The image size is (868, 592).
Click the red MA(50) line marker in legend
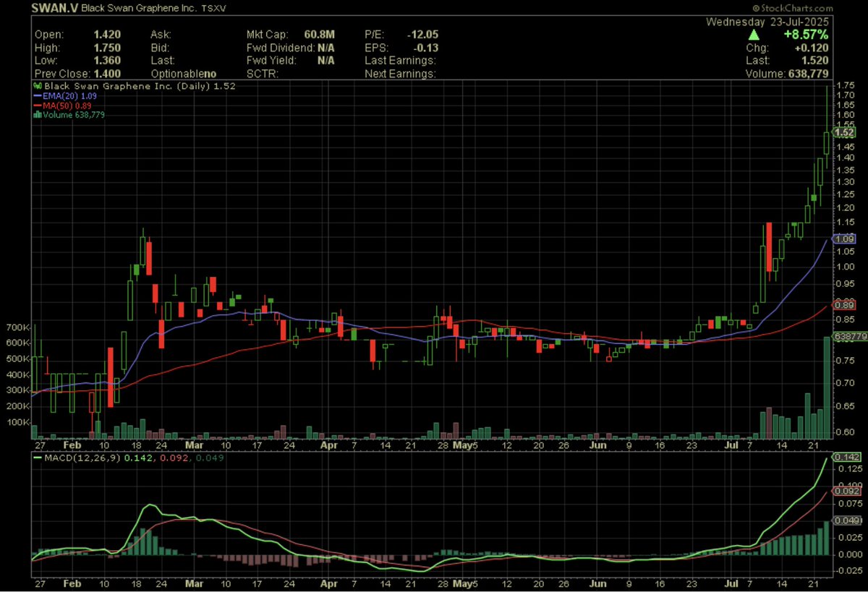(39, 105)
